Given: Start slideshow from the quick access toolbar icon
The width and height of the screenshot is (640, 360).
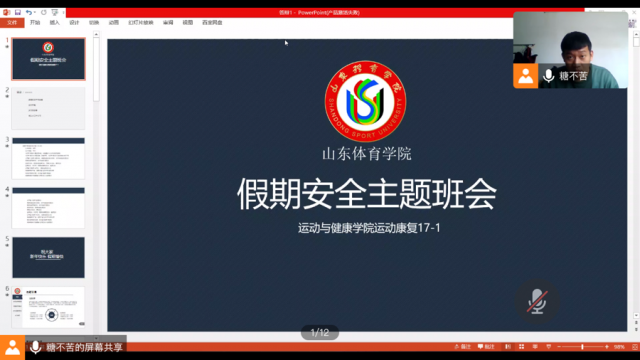Looking at the screenshot, I should [x=55, y=12].
